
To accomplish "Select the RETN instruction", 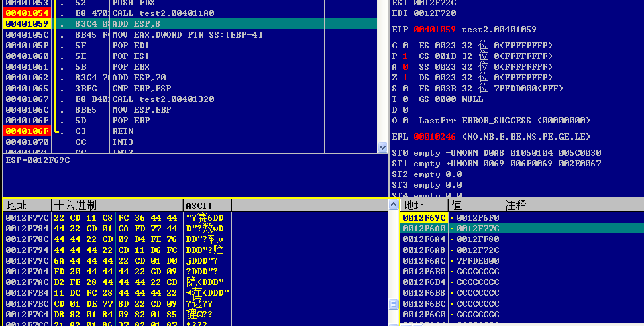I will [123, 131].
